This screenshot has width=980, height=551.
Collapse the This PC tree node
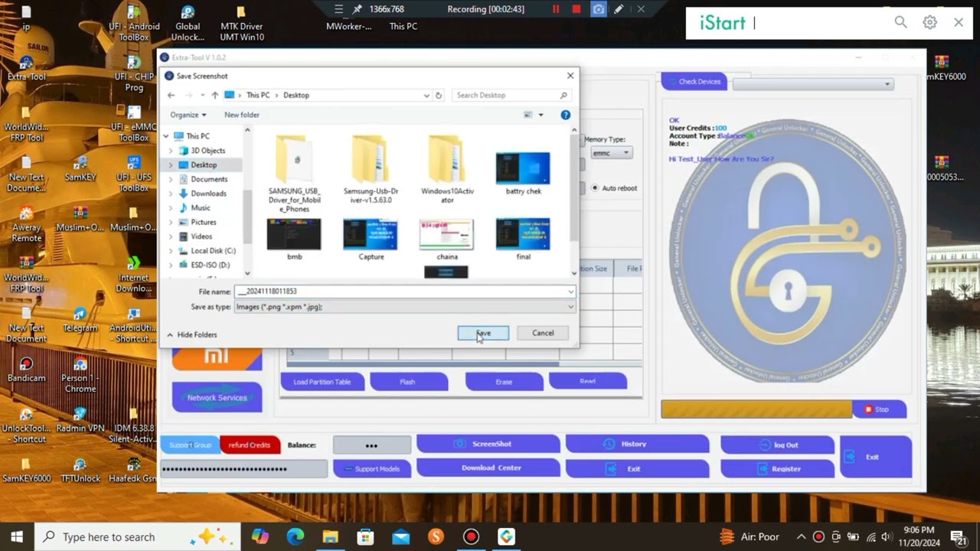pos(166,136)
